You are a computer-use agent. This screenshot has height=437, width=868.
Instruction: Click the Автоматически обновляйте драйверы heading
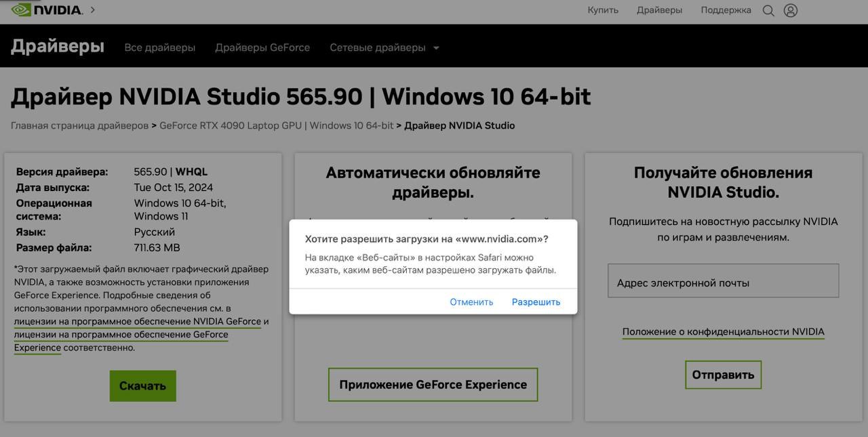tap(433, 182)
